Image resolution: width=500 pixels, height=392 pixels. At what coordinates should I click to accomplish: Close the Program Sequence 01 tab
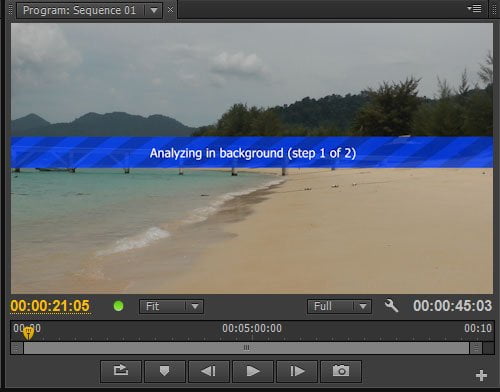coord(170,10)
